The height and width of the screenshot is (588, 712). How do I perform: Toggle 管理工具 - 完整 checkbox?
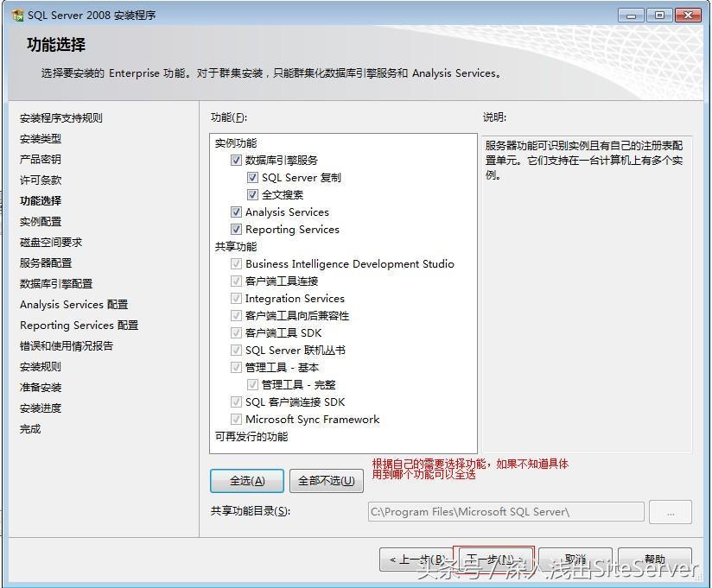[x=252, y=384]
